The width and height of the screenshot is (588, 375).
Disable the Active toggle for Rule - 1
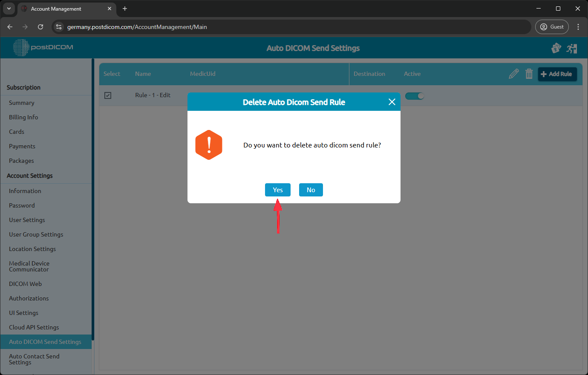tap(414, 96)
